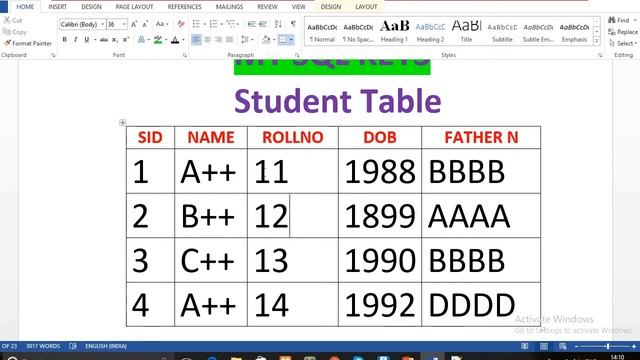The image size is (640, 360).
Task: Click the Replace icon in Editing group
Action: click(611, 32)
